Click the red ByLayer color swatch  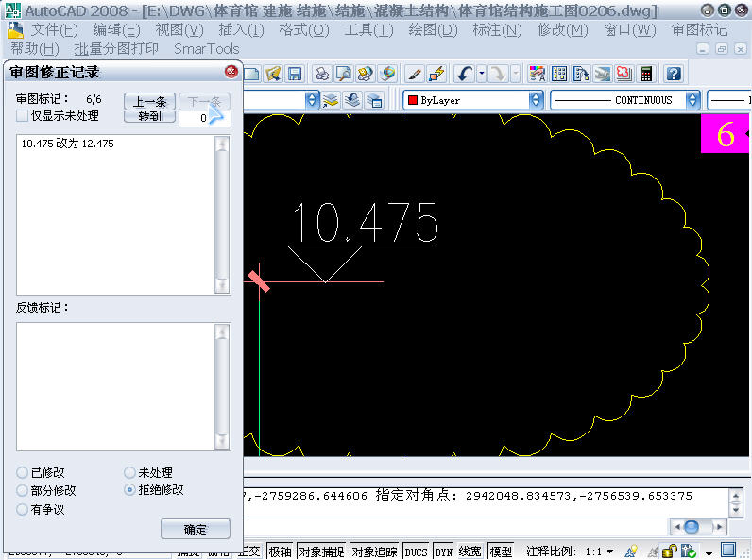coord(413,100)
